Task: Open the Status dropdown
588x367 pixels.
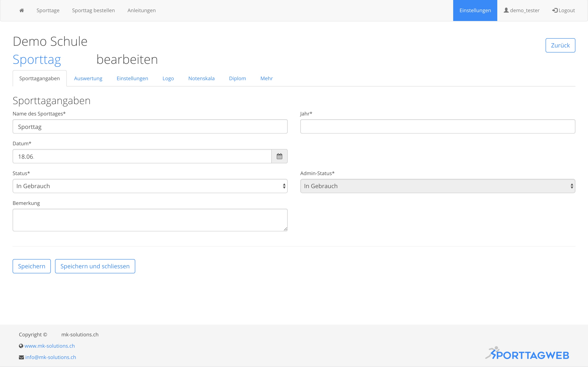Action: pos(150,186)
